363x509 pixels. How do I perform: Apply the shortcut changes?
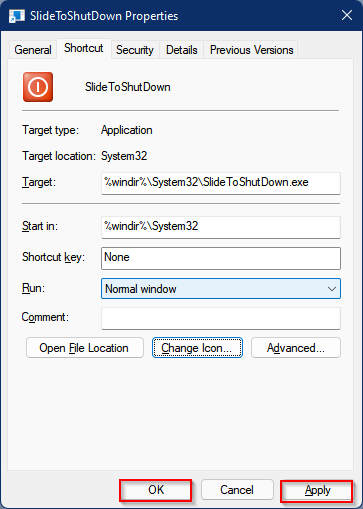(x=317, y=490)
